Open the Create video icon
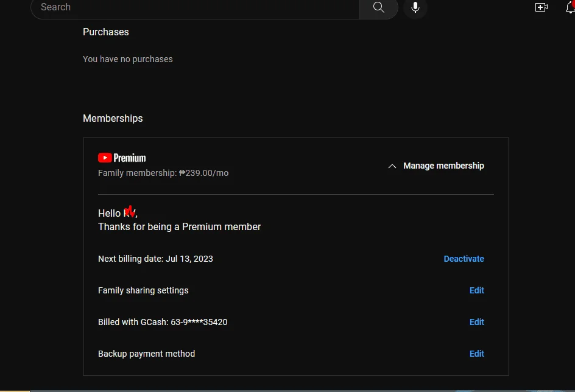The height and width of the screenshot is (392, 575). 541,7
